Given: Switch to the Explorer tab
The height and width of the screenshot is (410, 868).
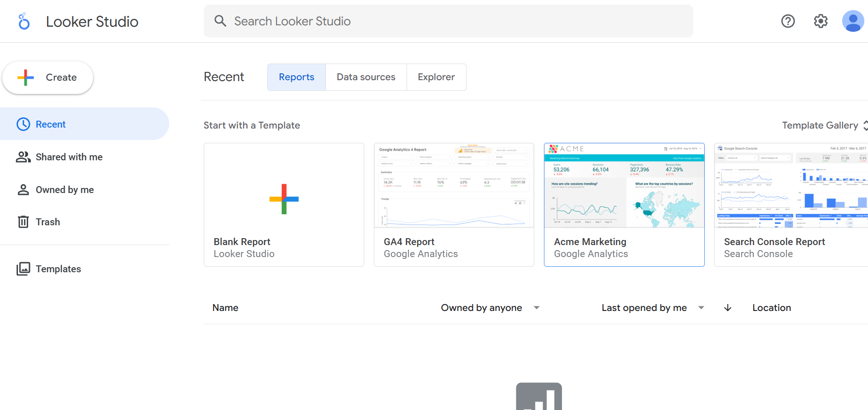Looking at the screenshot, I should point(436,77).
